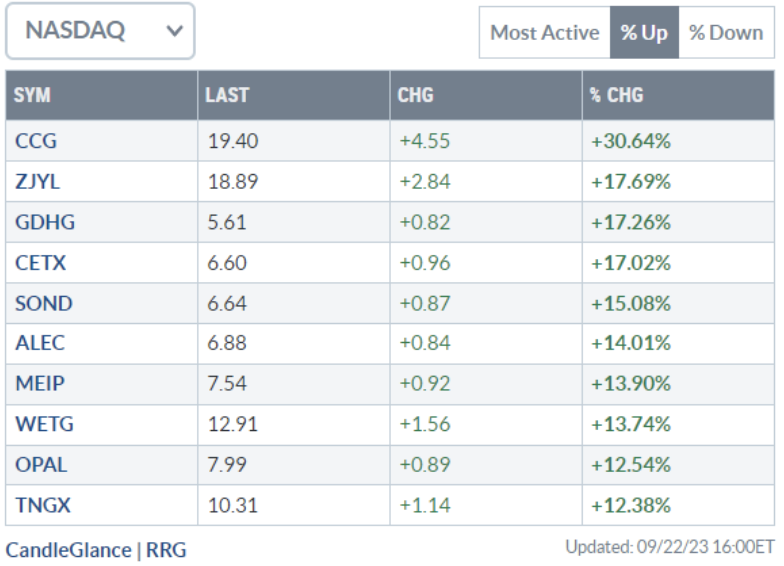
Task: Click the % CHG column header
Action: [x=616, y=96]
